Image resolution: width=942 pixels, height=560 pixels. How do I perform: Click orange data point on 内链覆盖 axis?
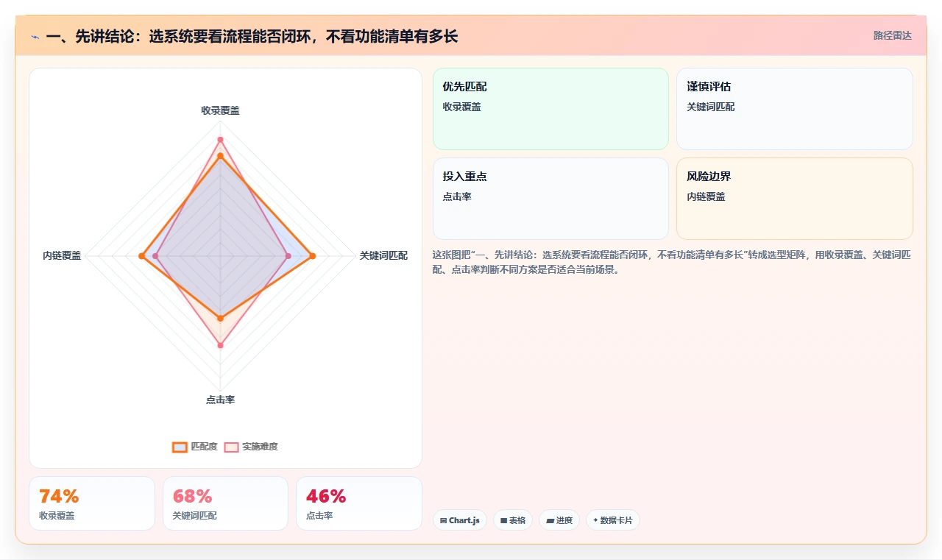point(141,256)
